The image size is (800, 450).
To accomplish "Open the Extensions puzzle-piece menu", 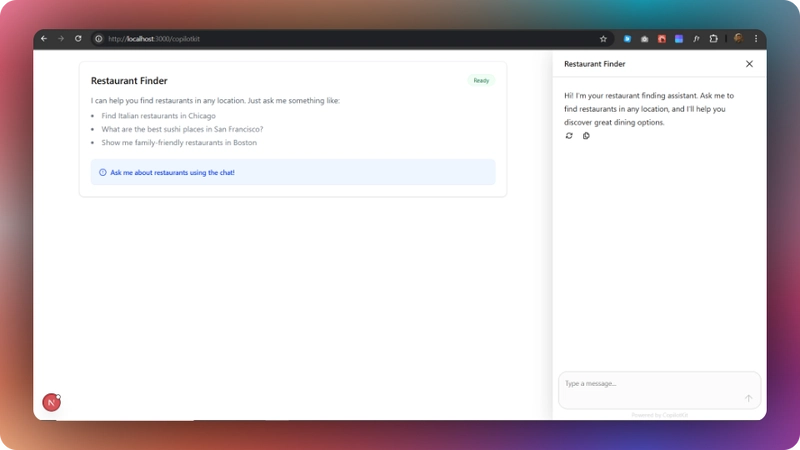I will pos(713,39).
